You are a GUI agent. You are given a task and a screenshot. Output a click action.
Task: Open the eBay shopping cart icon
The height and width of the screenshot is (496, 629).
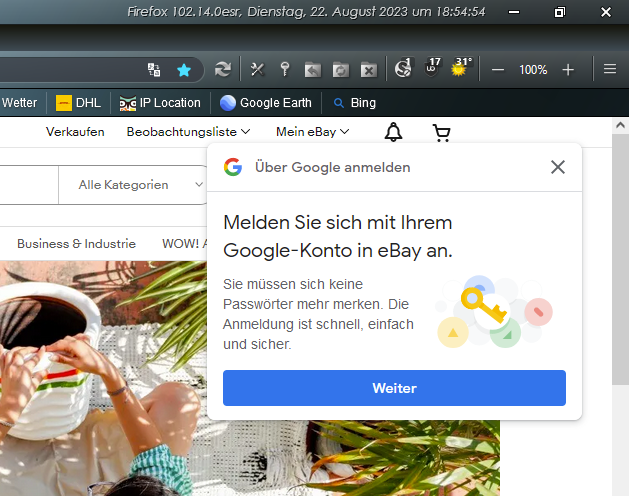tap(441, 133)
